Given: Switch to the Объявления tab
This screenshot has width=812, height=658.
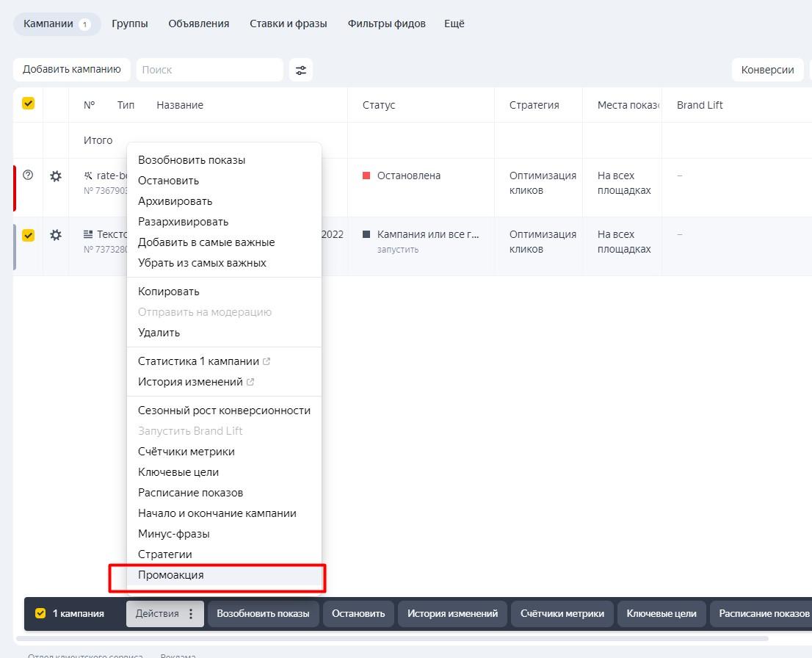Looking at the screenshot, I should pos(198,23).
